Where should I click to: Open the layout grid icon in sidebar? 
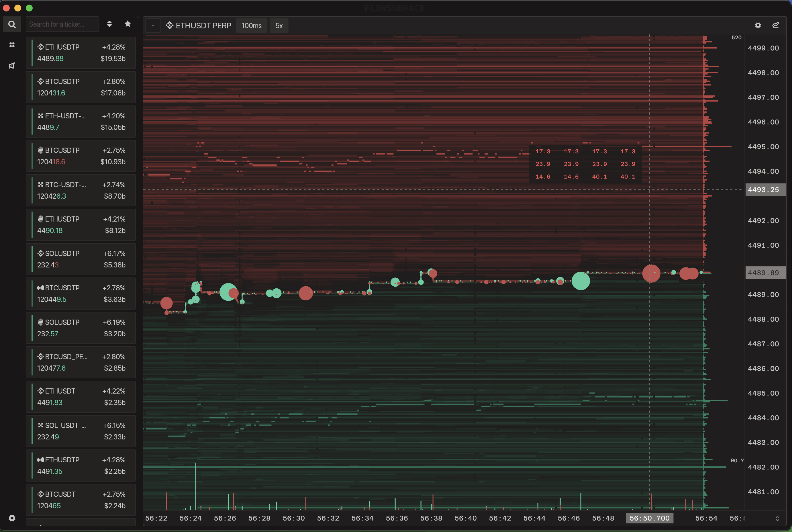[x=12, y=45]
